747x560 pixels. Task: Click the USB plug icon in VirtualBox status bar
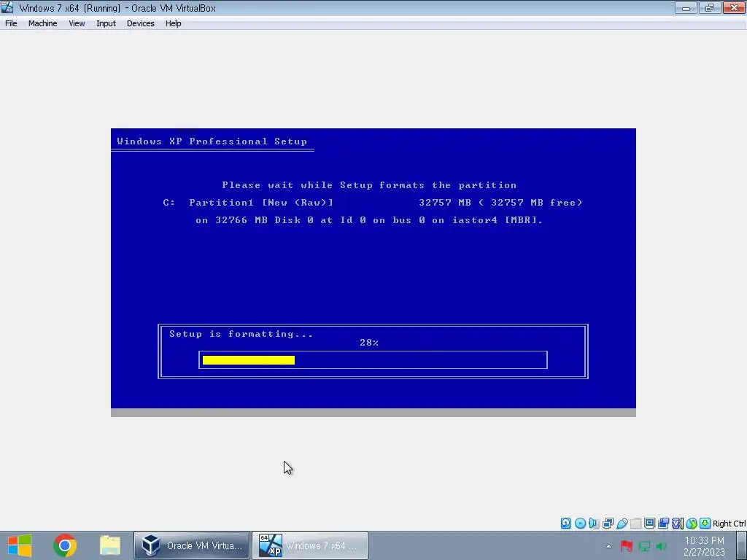[622, 524]
